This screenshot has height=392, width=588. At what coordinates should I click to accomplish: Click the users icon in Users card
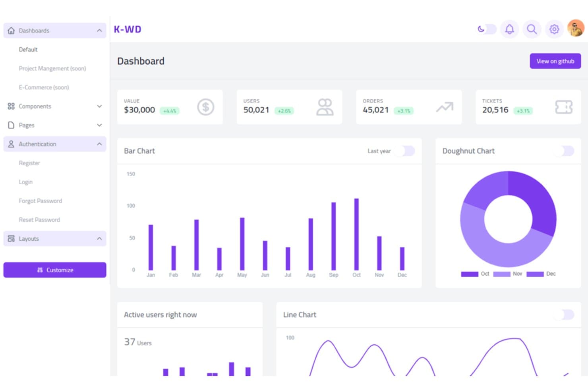[325, 107]
